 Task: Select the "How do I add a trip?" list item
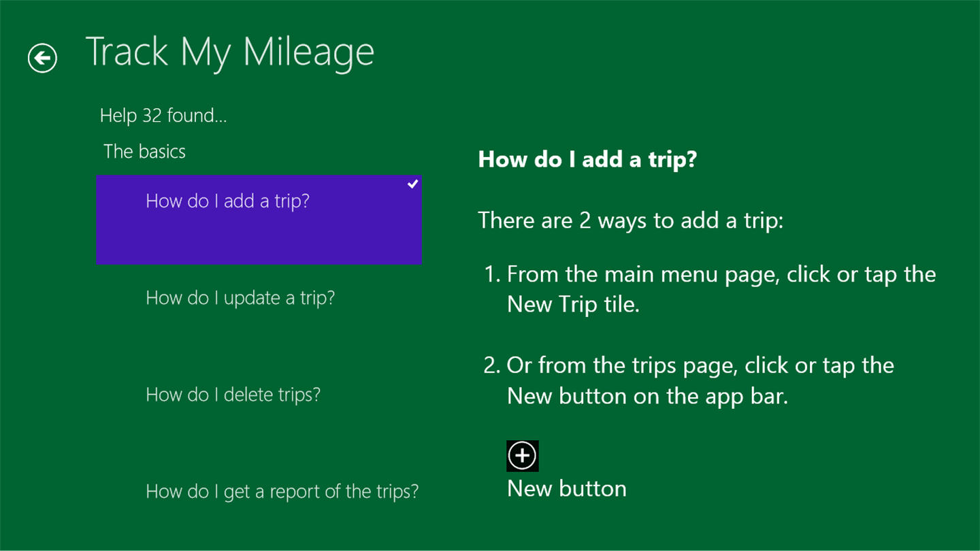point(227,201)
